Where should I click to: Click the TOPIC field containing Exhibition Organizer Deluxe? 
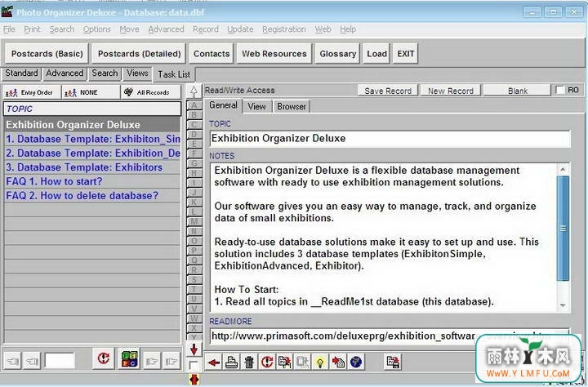pyautogui.click(x=390, y=138)
